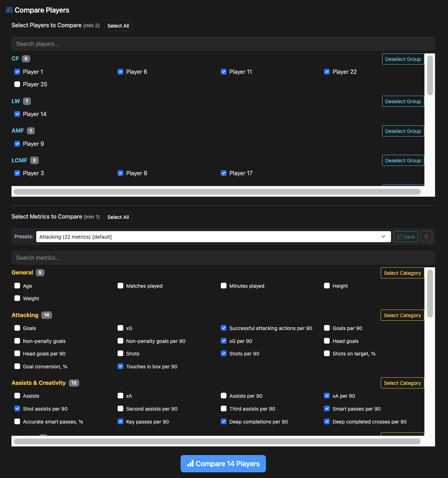Viewport: 448px width, 478px height.
Task: Open the Presets dropdown
Action: pyautogui.click(x=213, y=237)
